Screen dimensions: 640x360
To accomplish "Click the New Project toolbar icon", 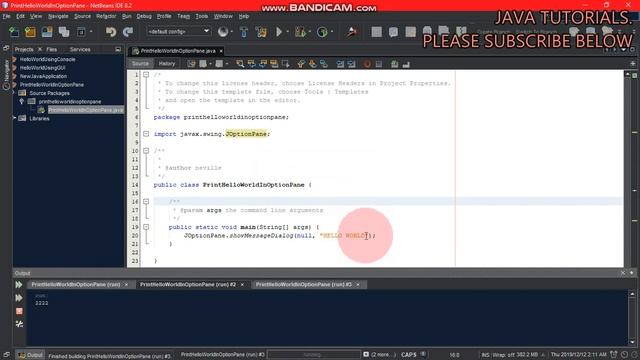I will [30, 32].
